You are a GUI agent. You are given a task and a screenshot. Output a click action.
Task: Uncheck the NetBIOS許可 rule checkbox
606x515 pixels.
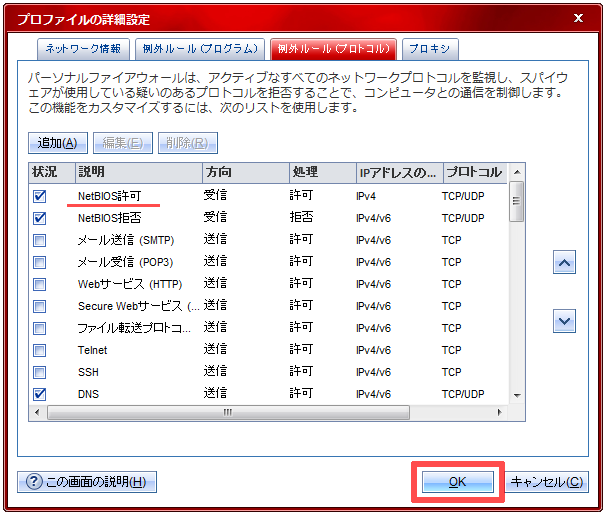tap(40, 196)
